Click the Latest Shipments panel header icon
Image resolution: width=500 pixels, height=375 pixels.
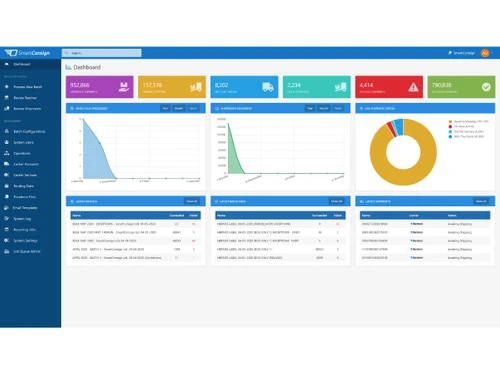coord(361,202)
